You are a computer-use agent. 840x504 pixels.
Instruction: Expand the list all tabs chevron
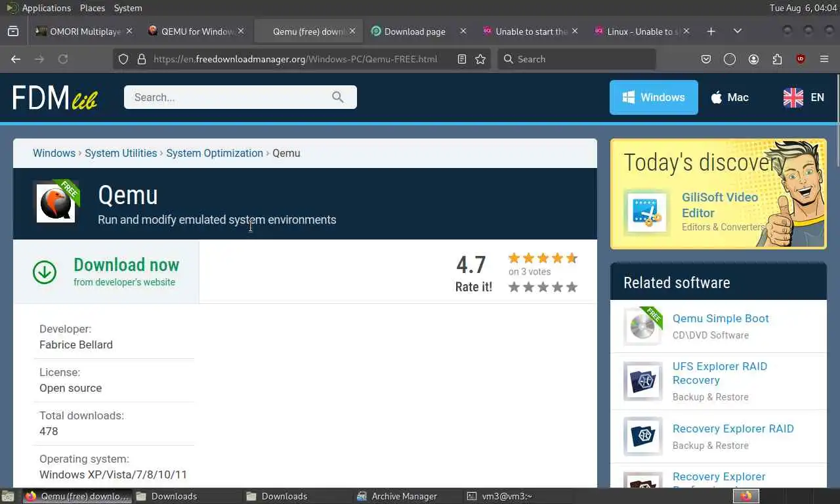coord(738,31)
